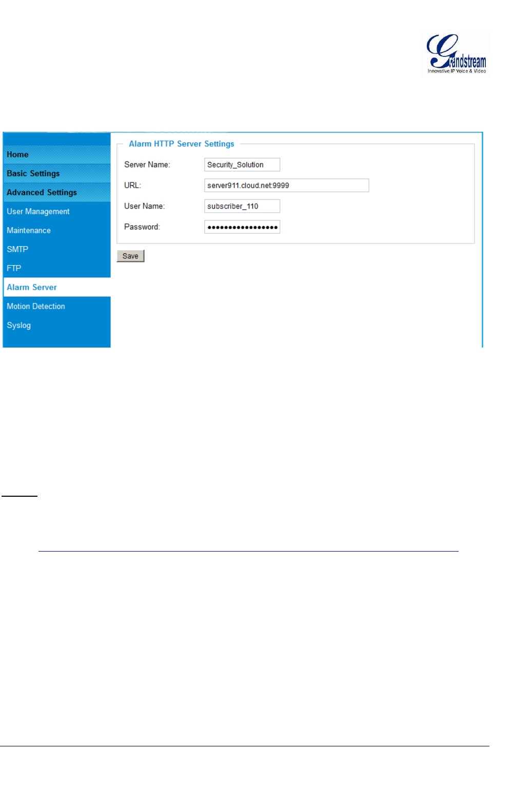Select Advanced Settings in sidebar
This screenshot has height=812, width=531.
(x=57, y=192)
